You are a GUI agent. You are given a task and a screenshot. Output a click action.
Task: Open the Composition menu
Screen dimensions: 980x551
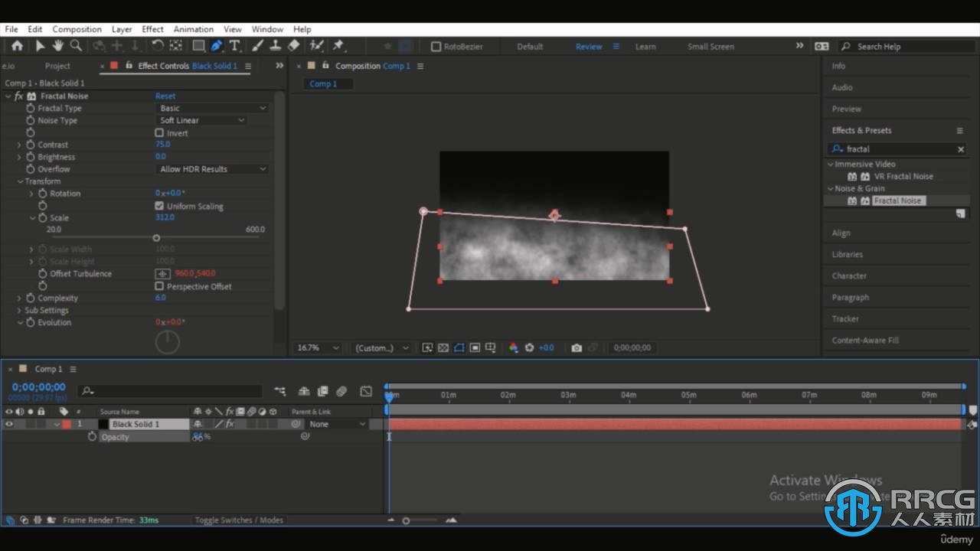[x=77, y=29]
